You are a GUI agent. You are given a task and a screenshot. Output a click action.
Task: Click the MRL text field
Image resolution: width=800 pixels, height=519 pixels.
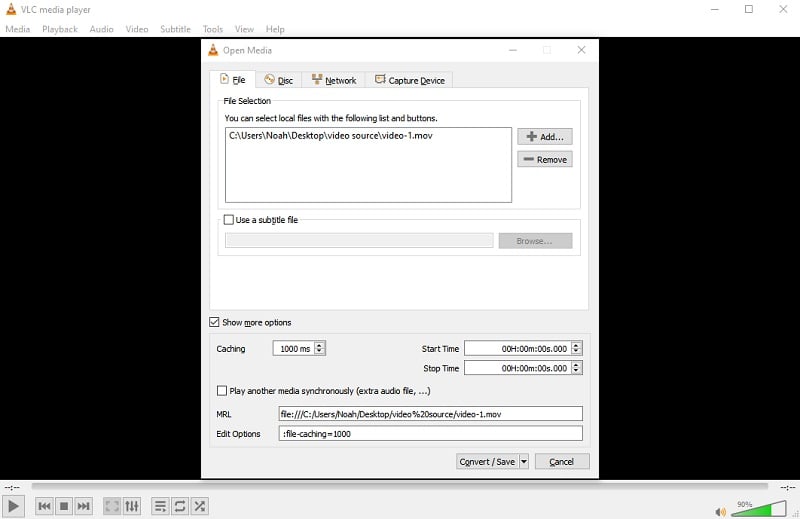coord(431,414)
